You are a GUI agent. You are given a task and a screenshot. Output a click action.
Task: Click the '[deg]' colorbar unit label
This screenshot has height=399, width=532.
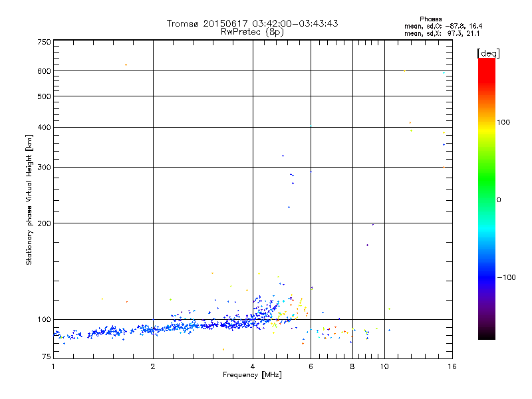coord(488,53)
